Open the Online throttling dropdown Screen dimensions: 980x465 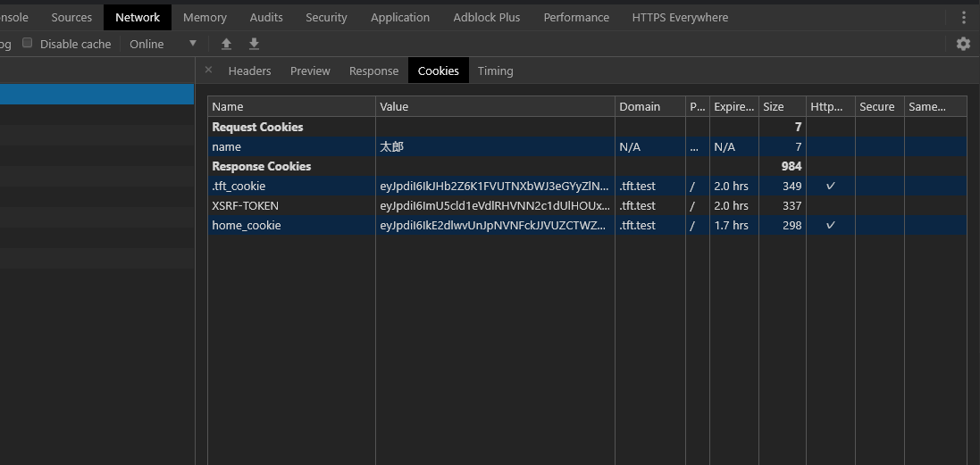pos(163,44)
